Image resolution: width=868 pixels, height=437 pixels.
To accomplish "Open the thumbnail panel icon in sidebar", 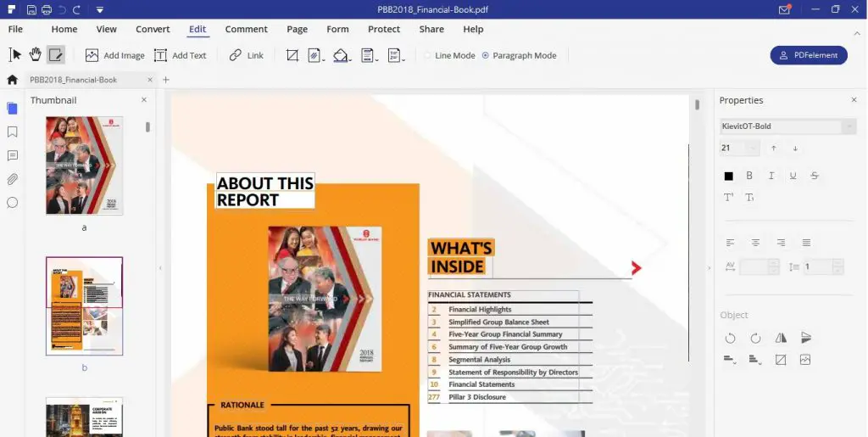I will (x=12, y=108).
